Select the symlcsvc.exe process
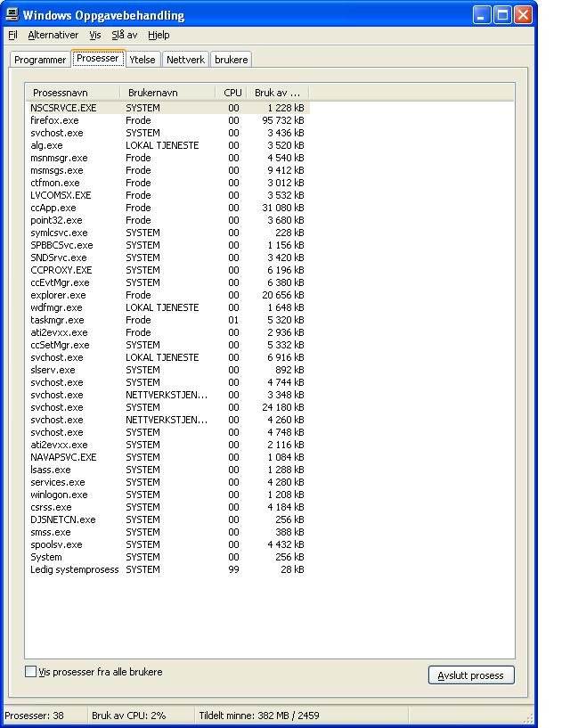570x728 pixels. click(167, 233)
